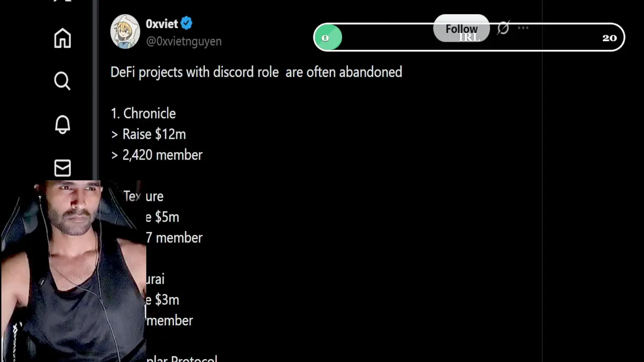Click the blue verified badge near 0xviet
Screen dimensions: 644x362
click(187, 23)
